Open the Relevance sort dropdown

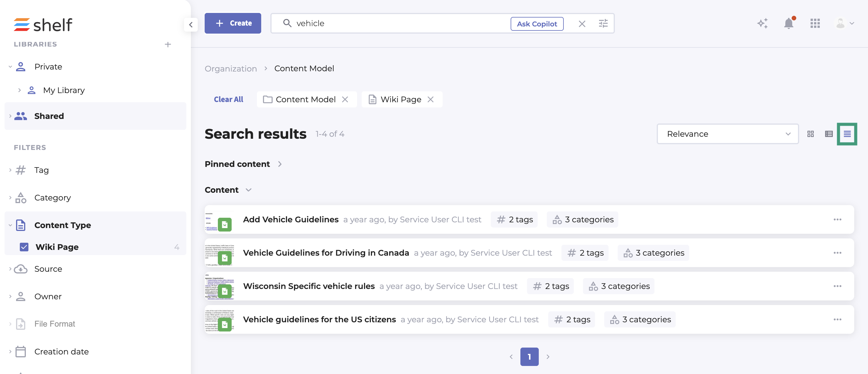(727, 134)
